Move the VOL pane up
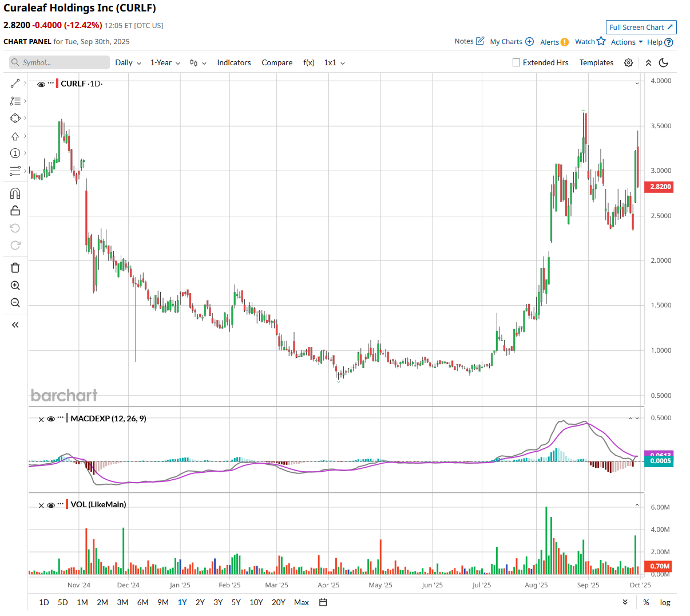The height and width of the screenshot is (616, 690). tap(637, 505)
